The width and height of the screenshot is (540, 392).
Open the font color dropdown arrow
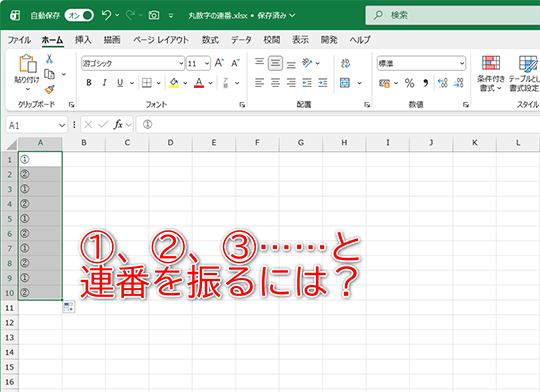(x=210, y=83)
